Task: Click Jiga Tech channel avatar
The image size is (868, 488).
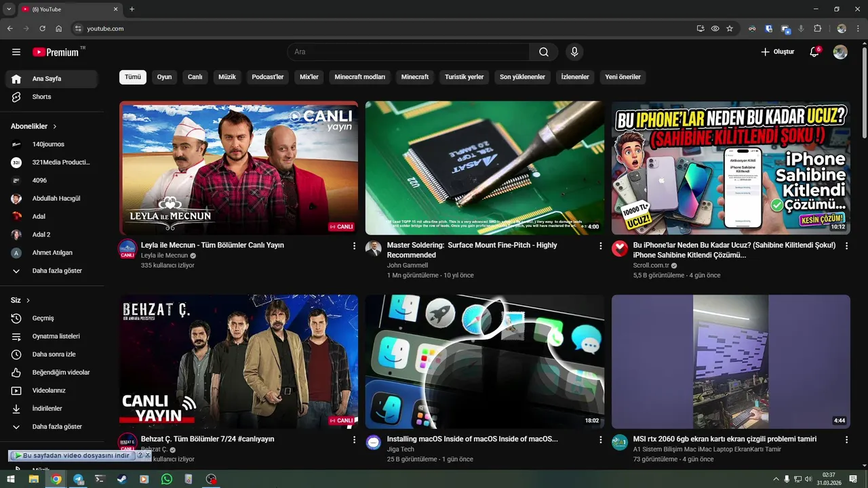Action: pyautogui.click(x=374, y=443)
